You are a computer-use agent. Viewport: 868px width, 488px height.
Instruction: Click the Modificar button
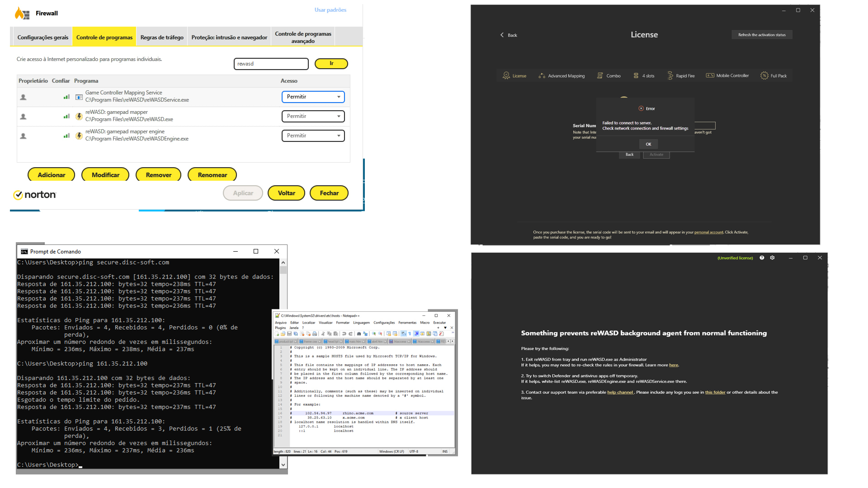(x=105, y=175)
